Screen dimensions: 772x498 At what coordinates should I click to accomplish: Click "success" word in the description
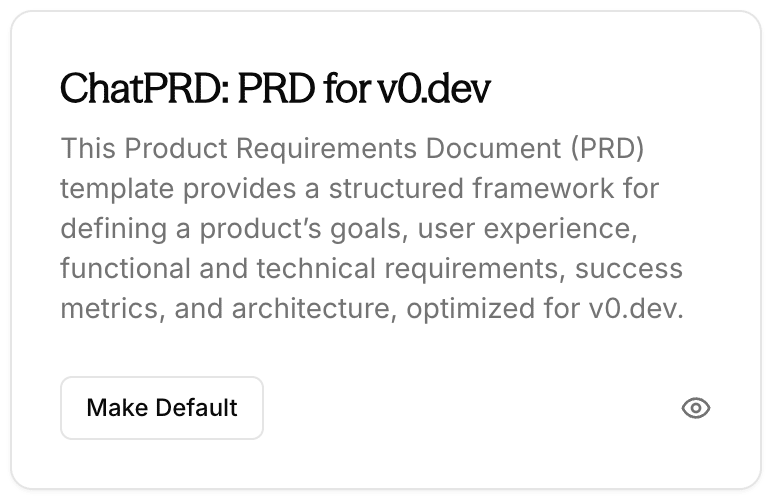tap(629, 269)
